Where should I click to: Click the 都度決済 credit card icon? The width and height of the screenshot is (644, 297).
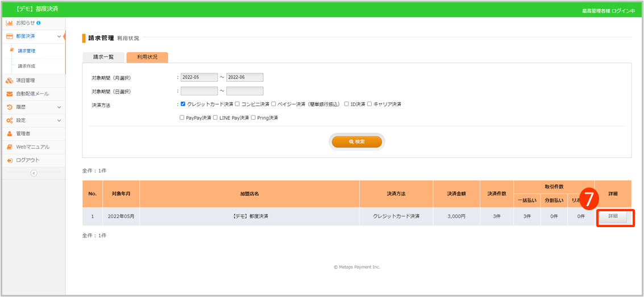10,36
